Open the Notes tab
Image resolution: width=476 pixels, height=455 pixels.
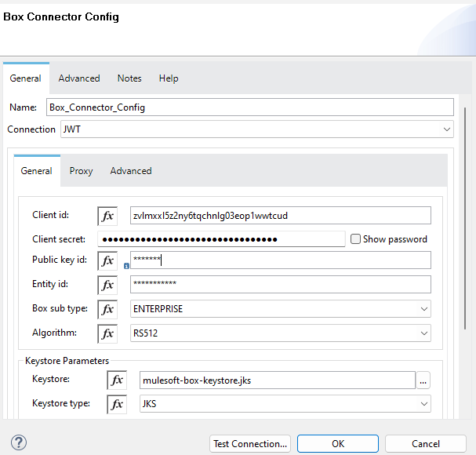[x=129, y=78]
